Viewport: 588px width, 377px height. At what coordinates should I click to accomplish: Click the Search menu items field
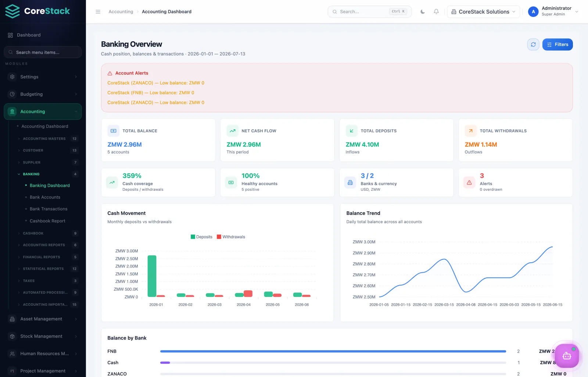[x=43, y=52]
